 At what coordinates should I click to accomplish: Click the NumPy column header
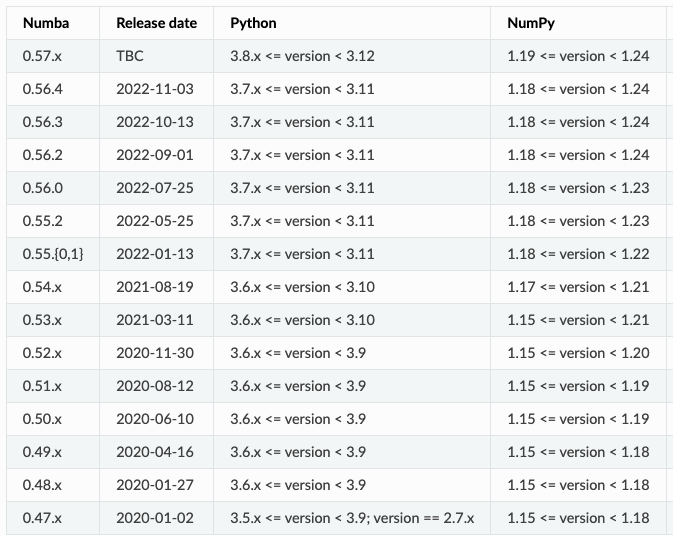coord(530,23)
